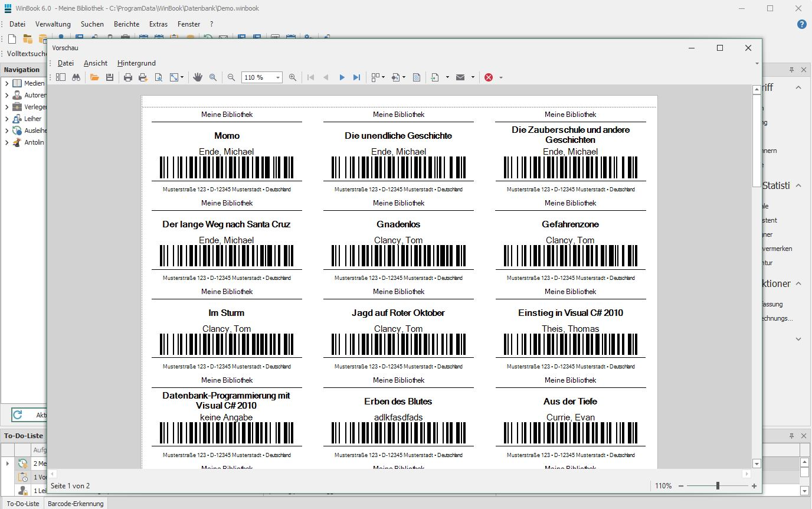The image size is (812, 509).
Task: Close the To-Do-Liste panel with its X
Action: (804, 436)
